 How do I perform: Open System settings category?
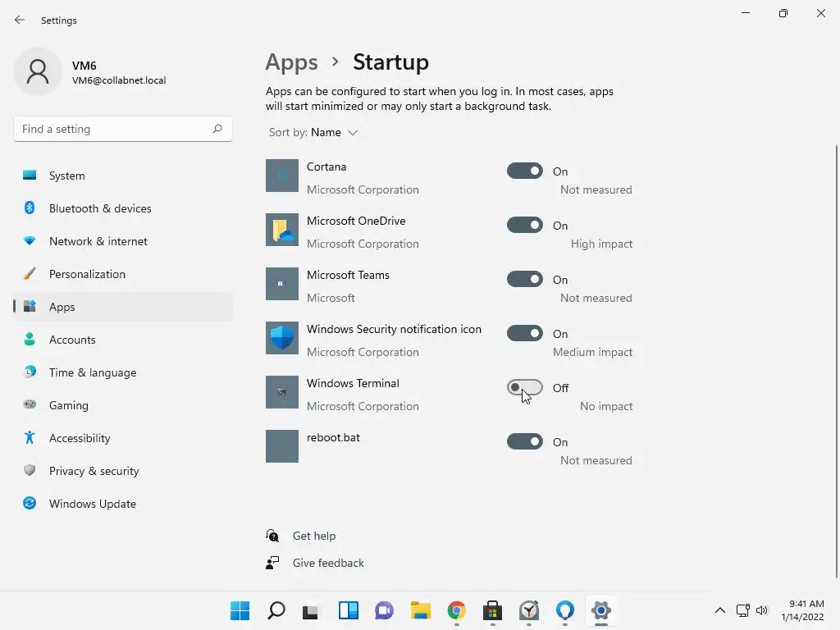[x=123, y=176]
